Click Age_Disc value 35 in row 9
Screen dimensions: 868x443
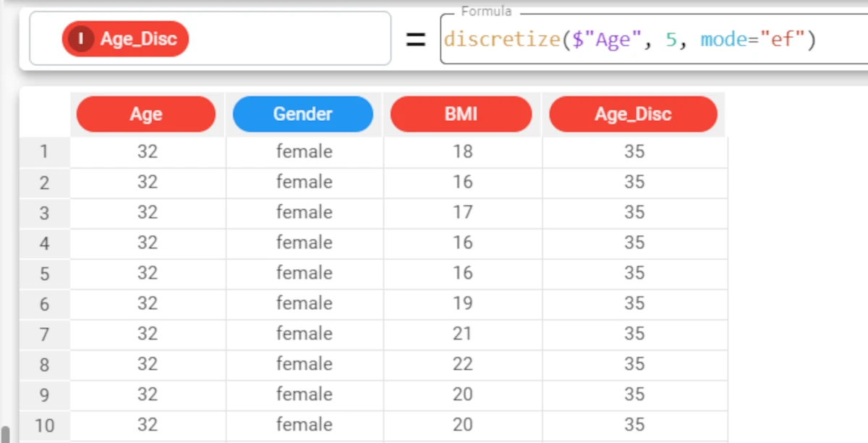pos(634,395)
